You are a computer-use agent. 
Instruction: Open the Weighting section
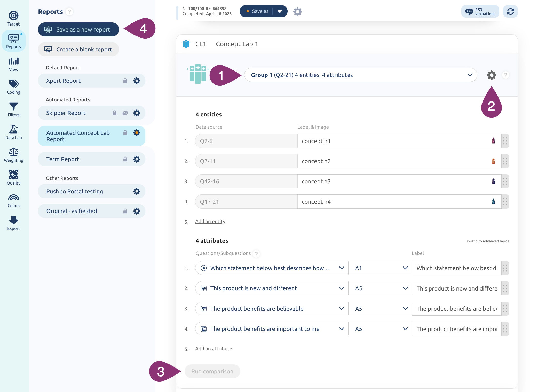click(x=13, y=155)
